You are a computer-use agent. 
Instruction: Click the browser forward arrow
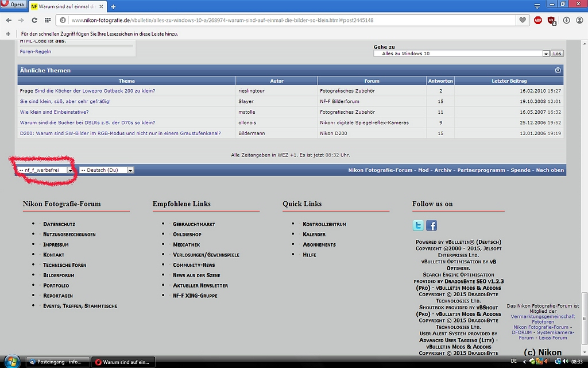coord(21,20)
